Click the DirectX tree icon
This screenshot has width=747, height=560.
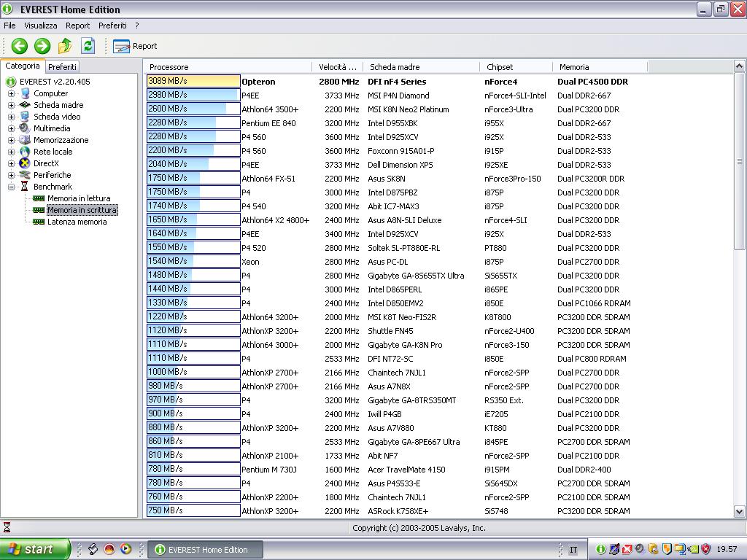(x=25, y=163)
